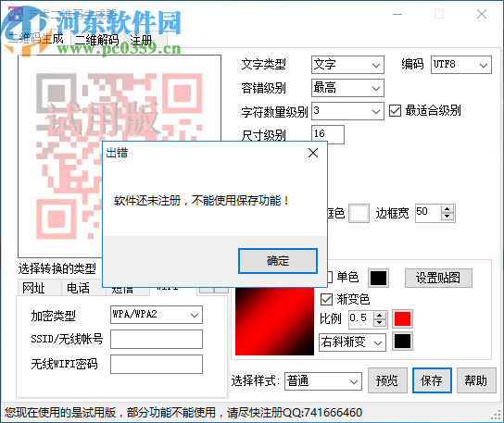Click the 保存 button
This screenshot has height=423, width=504.
pyautogui.click(x=432, y=380)
